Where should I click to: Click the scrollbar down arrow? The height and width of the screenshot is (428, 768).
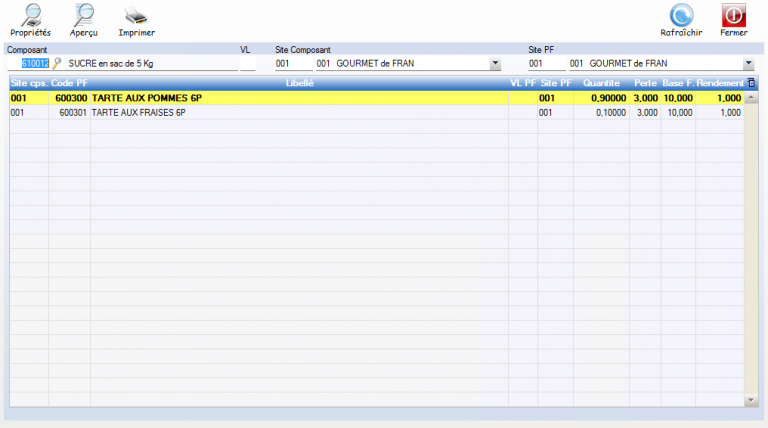pos(752,401)
